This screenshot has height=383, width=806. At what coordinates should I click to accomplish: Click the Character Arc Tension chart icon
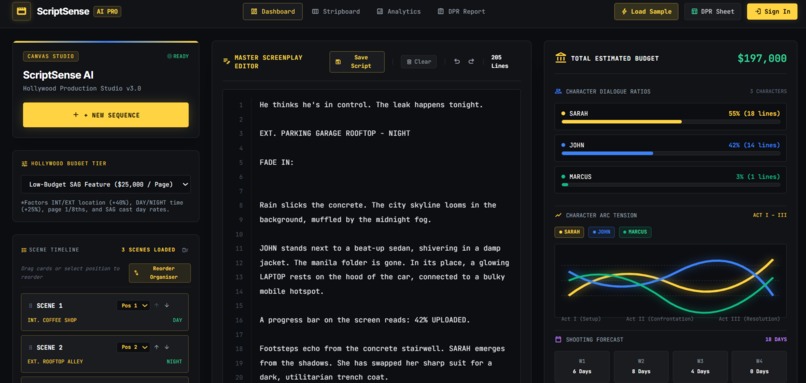pos(558,215)
